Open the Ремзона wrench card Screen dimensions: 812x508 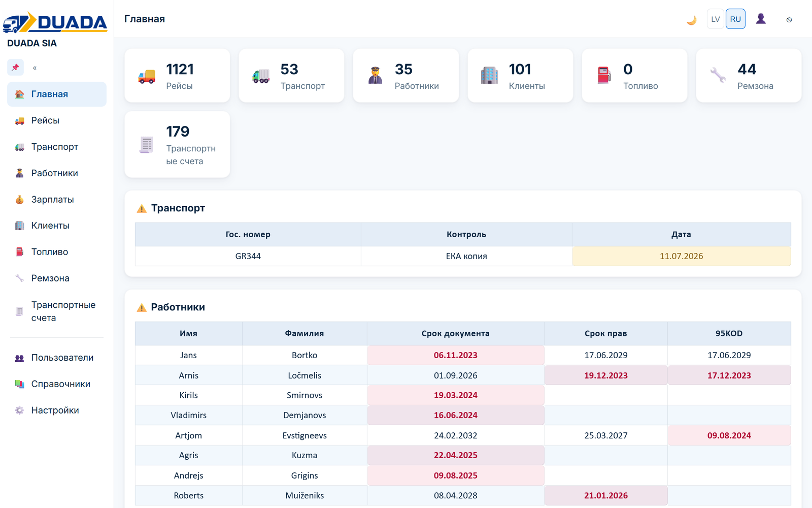[749, 76]
